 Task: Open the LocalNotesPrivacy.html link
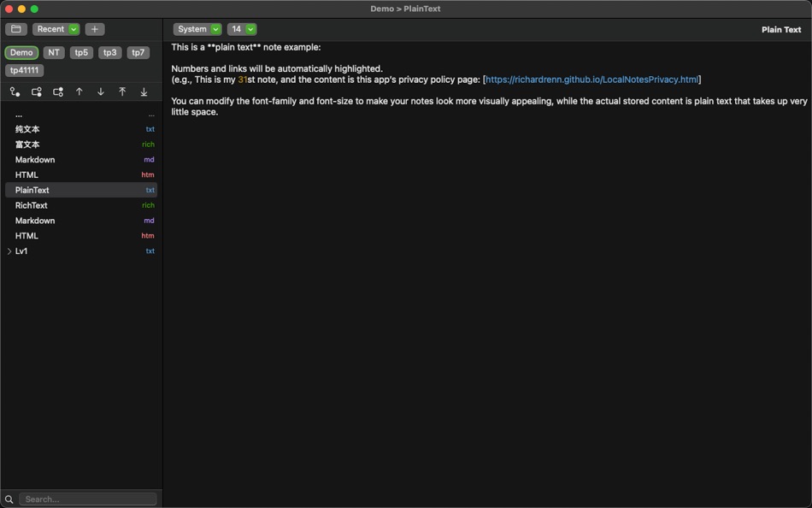click(591, 79)
